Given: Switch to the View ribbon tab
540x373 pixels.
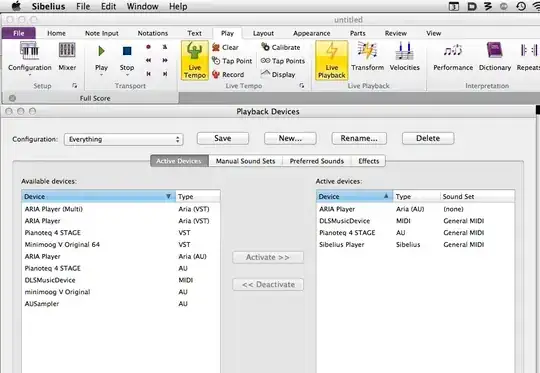Looking at the screenshot, I should 433,33.
